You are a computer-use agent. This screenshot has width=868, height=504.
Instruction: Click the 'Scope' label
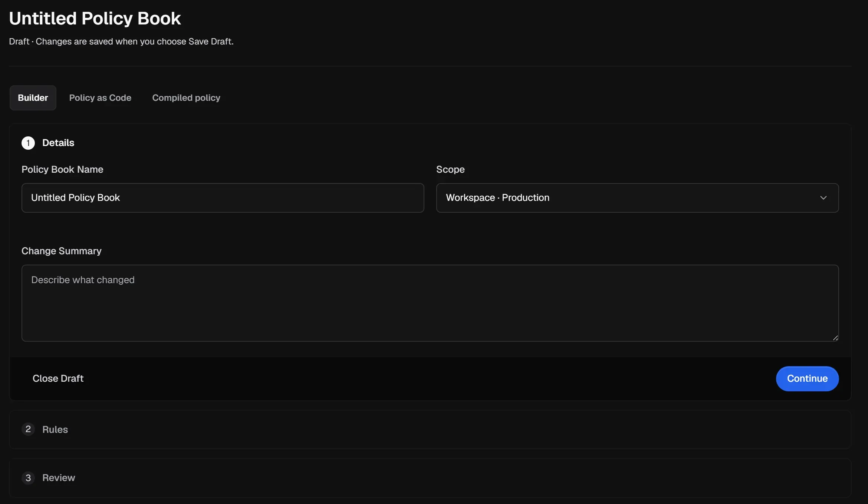point(450,169)
